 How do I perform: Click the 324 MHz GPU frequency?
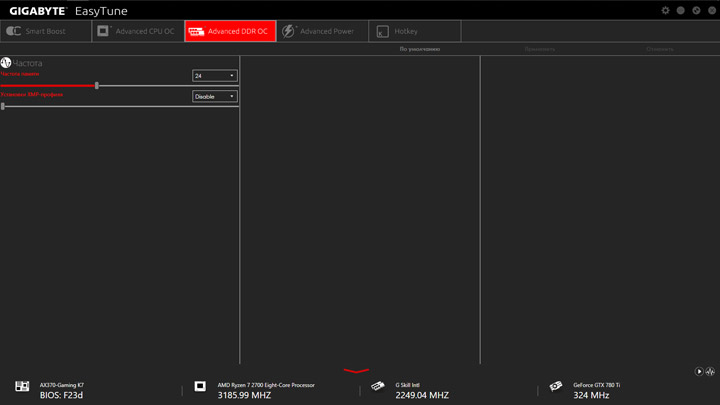pos(591,395)
